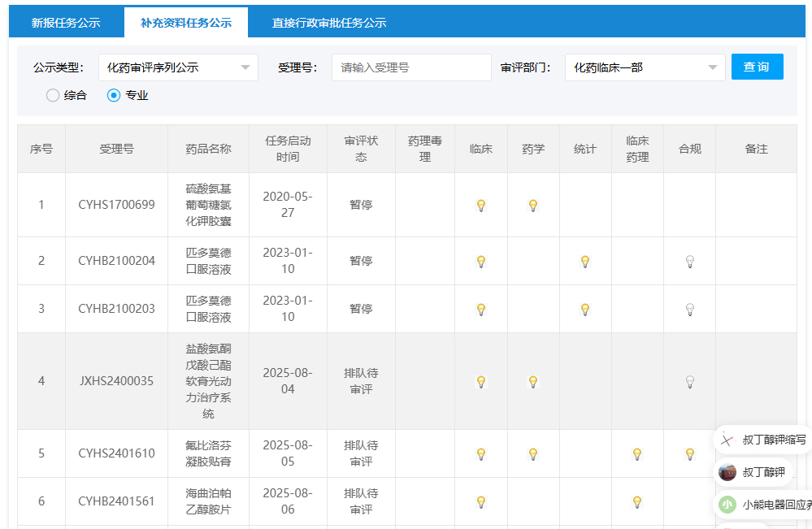Click the 临床药理 lightbulb for CYHS2401610
This screenshot has width=812, height=529.
pyautogui.click(x=637, y=454)
